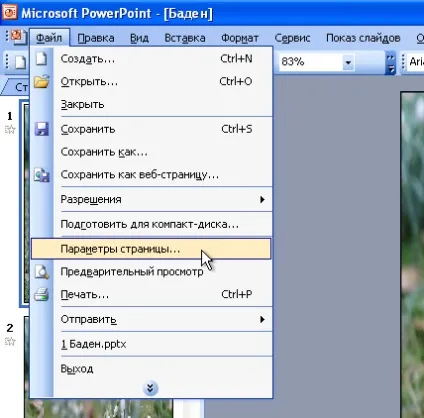
Task: Select Выход to quit PowerPoint
Action: pos(151,369)
